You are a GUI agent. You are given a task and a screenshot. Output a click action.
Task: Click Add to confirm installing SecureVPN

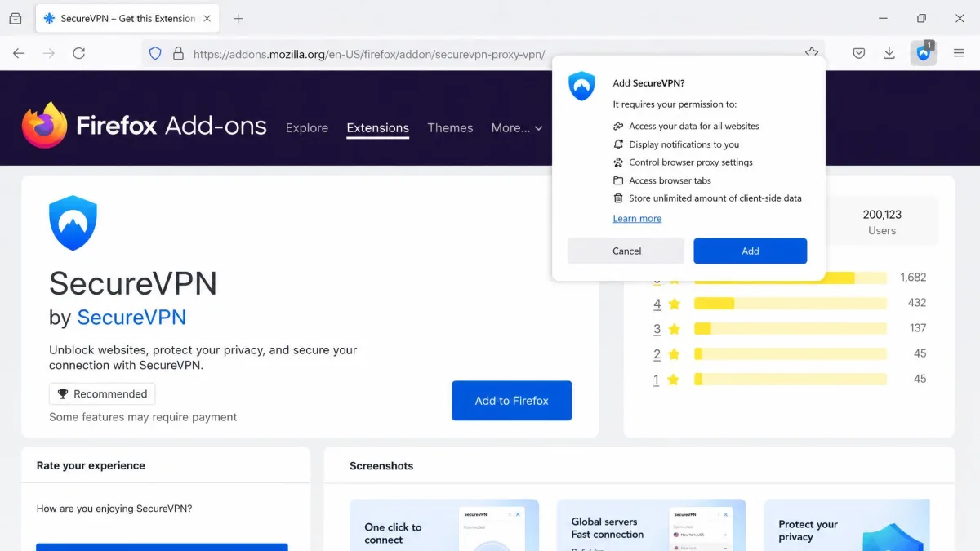[x=751, y=251]
